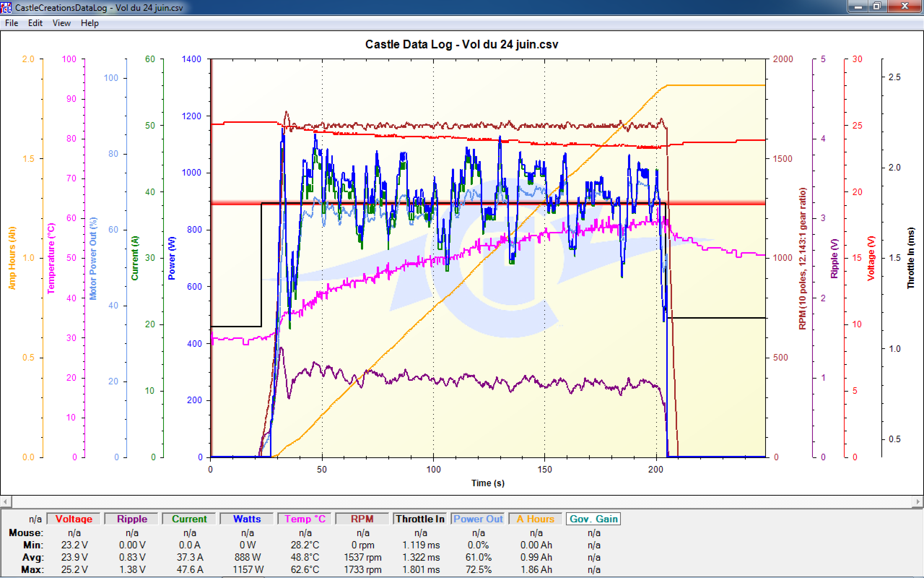Click the Min temperature value '28.2°C'
This screenshot has width=924, height=578.
click(x=305, y=545)
